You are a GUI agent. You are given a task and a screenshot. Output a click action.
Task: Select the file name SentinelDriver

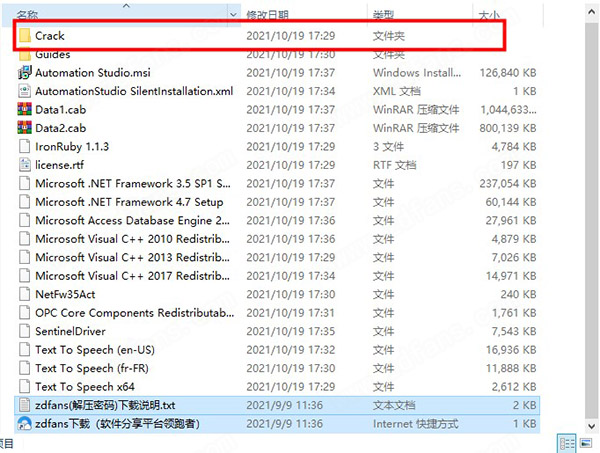pos(70,331)
